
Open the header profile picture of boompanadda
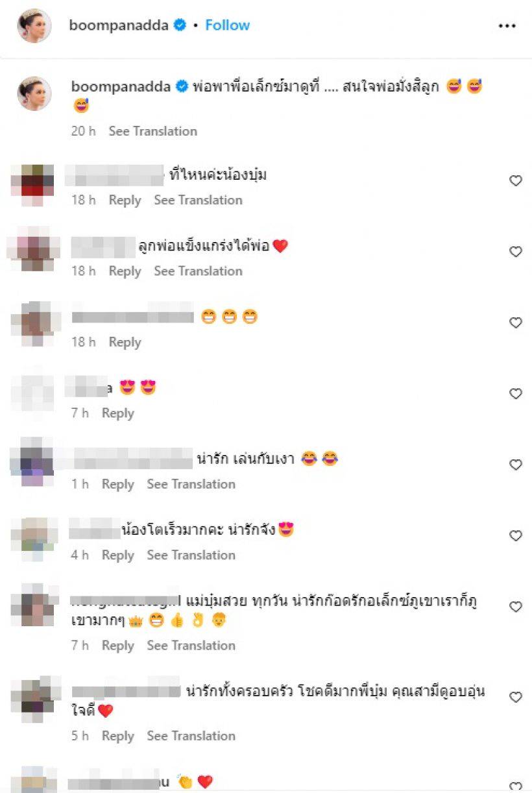34,26
